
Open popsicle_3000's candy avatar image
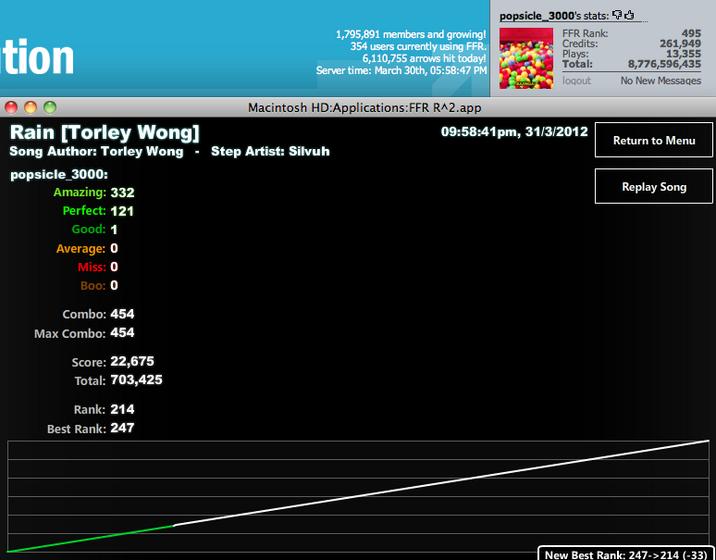point(526,58)
